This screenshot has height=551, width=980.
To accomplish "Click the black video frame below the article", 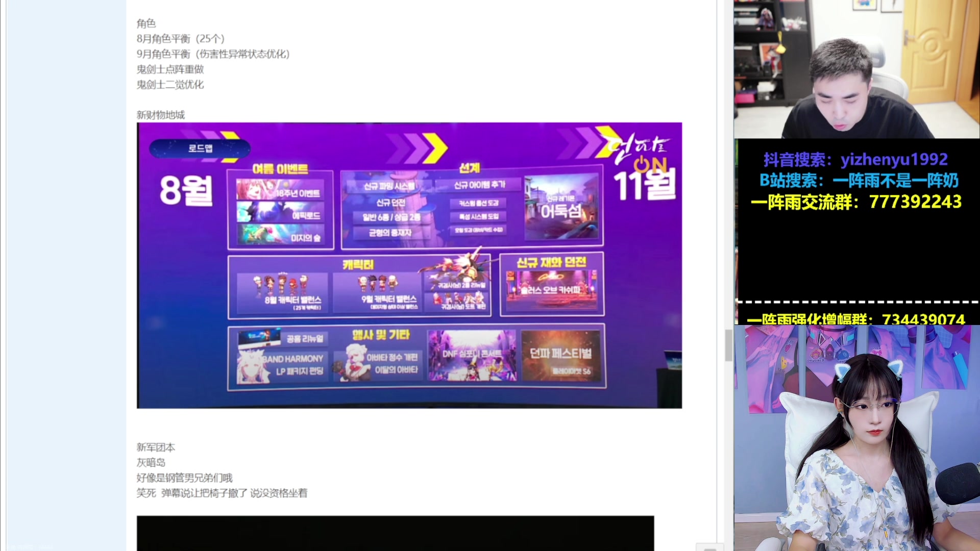I will click(x=395, y=533).
